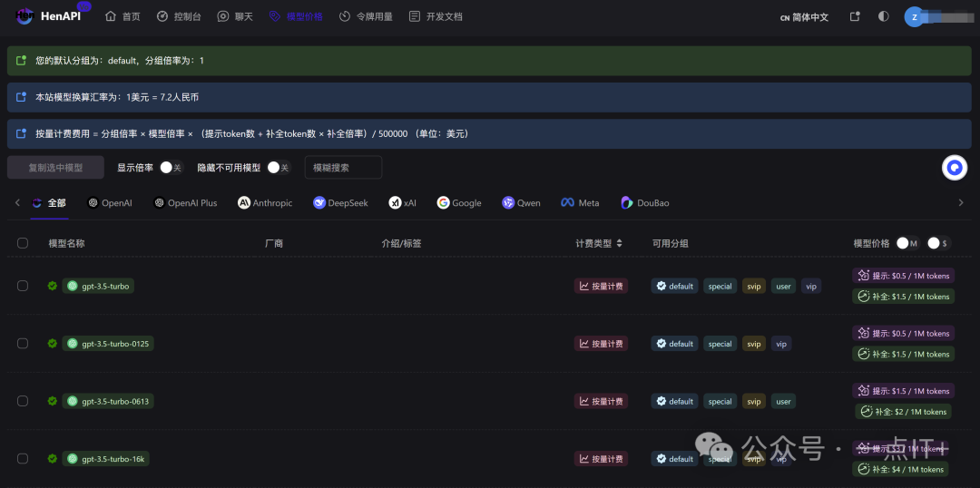Click 补全: $4 / 1M tokens price

[x=903, y=469]
